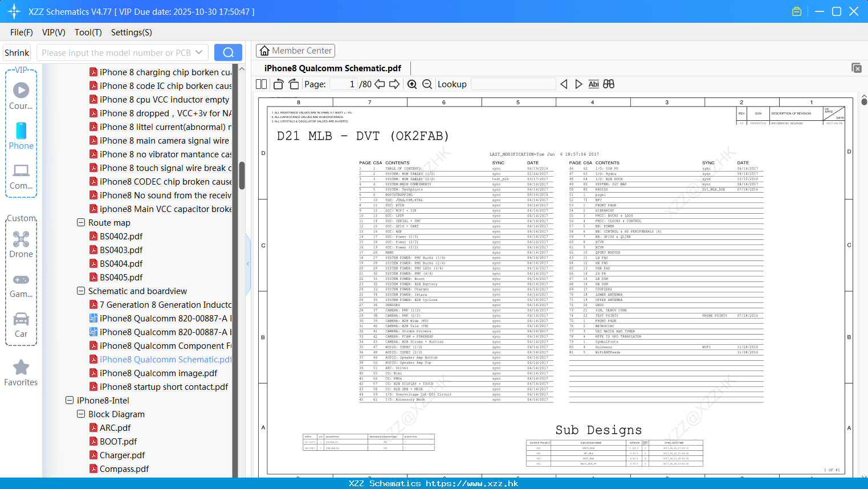
Task: Click the Lookup text input field
Action: click(514, 84)
